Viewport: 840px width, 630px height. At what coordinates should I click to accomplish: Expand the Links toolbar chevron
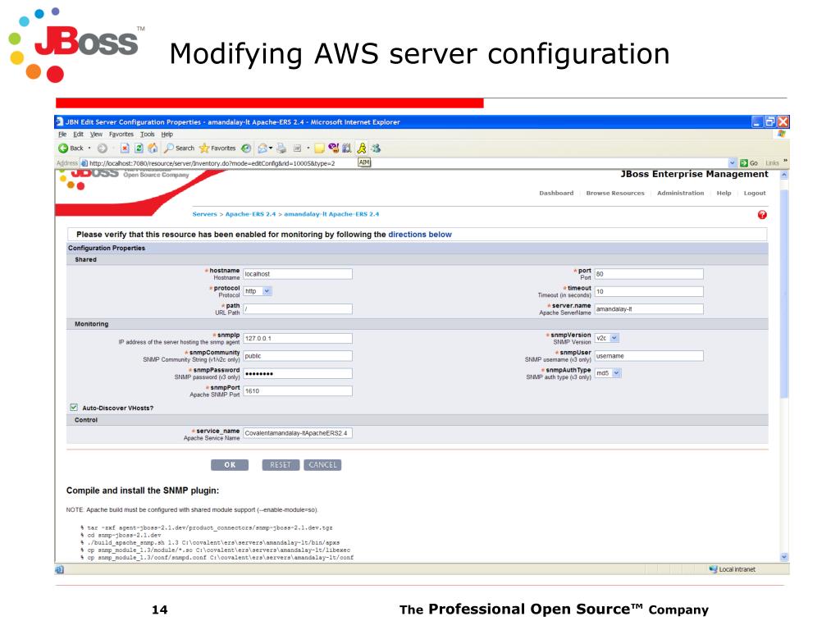(785, 161)
